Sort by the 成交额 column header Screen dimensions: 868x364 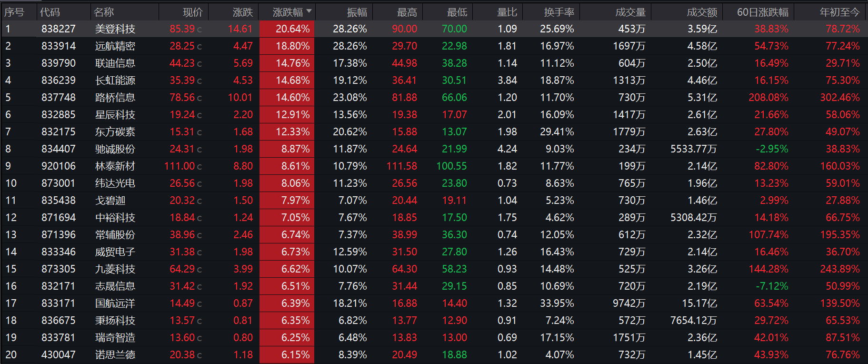(x=702, y=12)
